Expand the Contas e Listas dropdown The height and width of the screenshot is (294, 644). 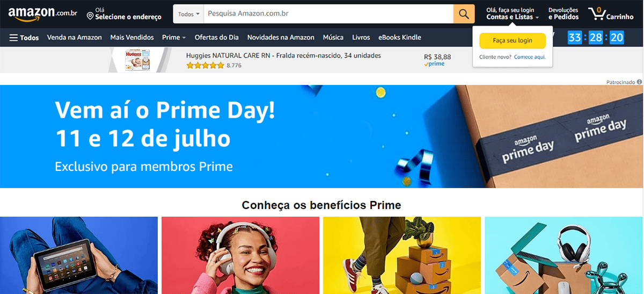point(513,17)
